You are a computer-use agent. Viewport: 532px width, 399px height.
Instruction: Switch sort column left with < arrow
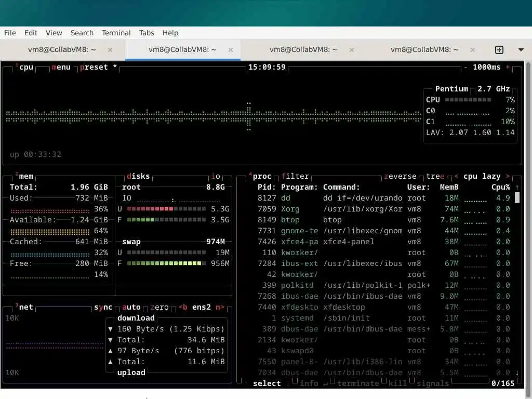tap(456, 176)
